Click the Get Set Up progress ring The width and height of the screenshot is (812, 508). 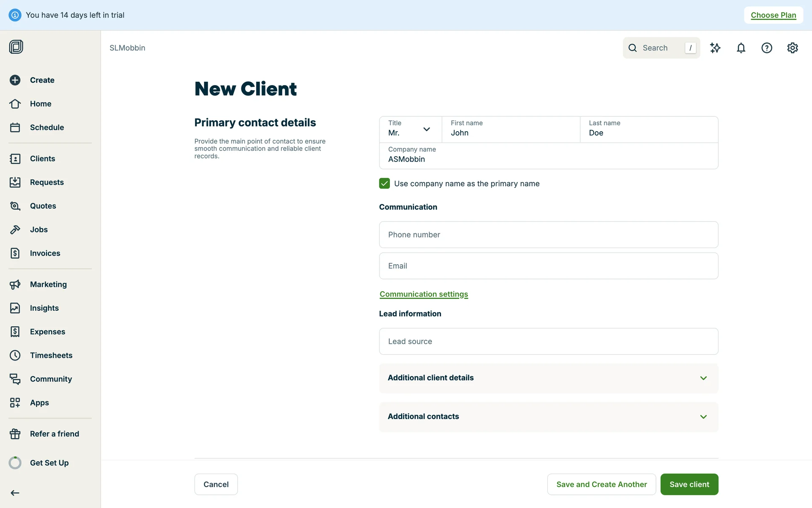(x=15, y=463)
